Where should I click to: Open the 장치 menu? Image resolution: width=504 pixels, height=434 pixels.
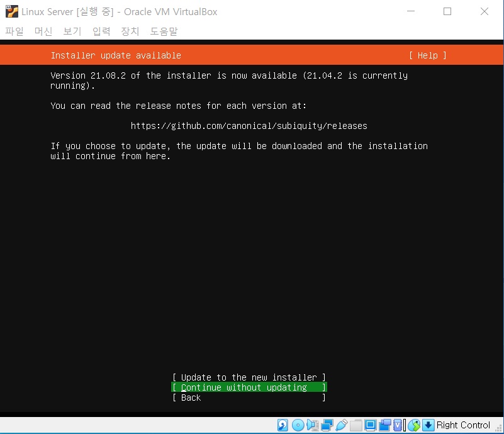pos(130,31)
